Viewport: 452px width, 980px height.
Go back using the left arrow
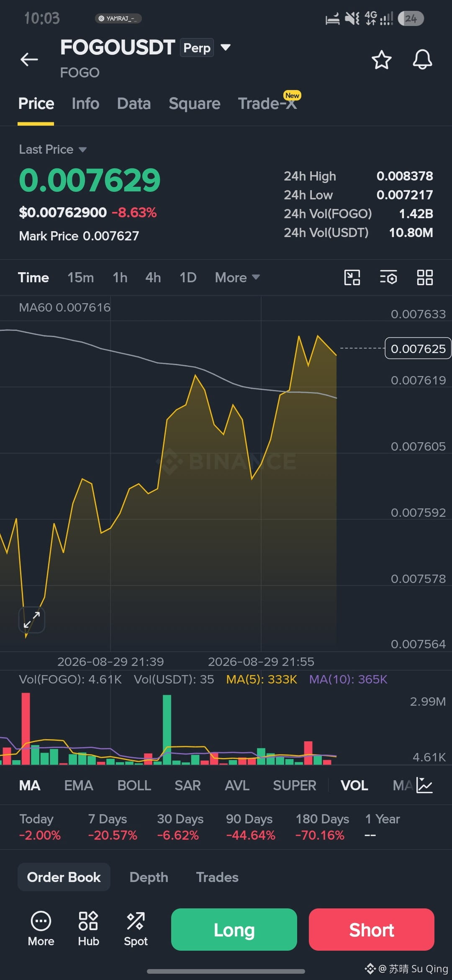pyautogui.click(x=29, y=59)
